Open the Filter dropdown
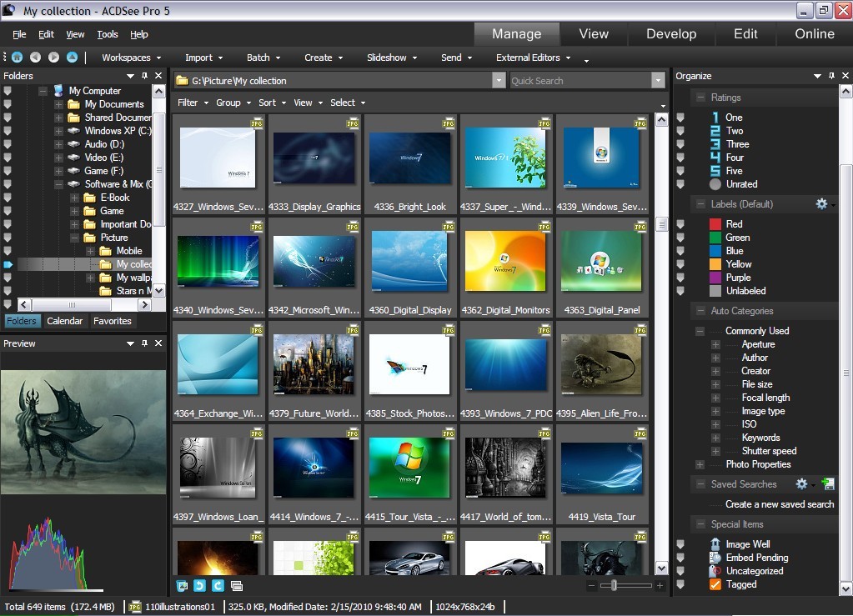The image size is (853, 616). pos(192,103)
